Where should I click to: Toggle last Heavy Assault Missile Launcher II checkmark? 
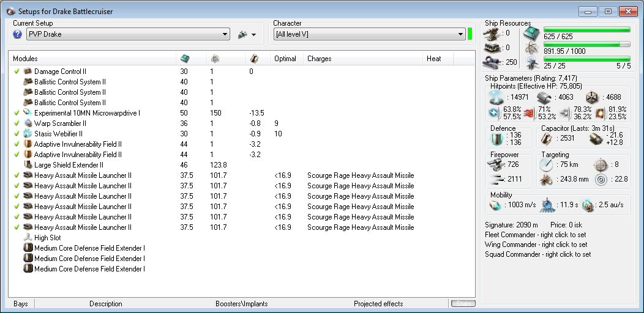pos(17,227)
